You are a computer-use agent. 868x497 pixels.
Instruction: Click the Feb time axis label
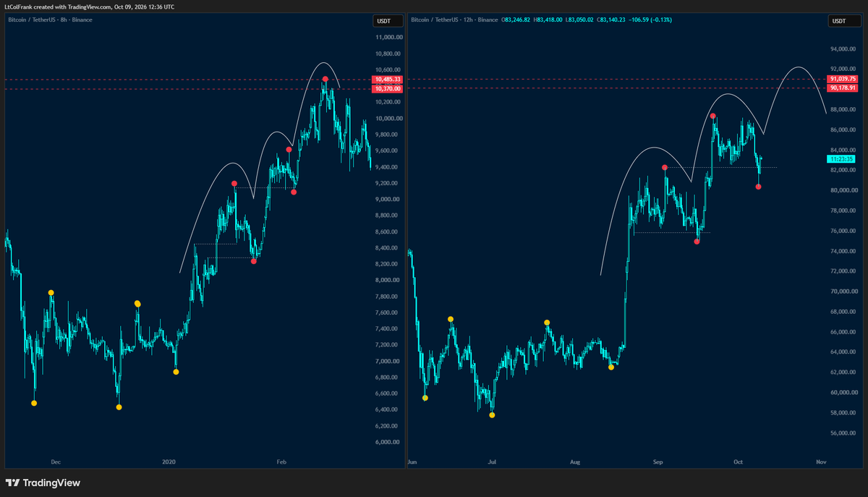pos(282,462)
